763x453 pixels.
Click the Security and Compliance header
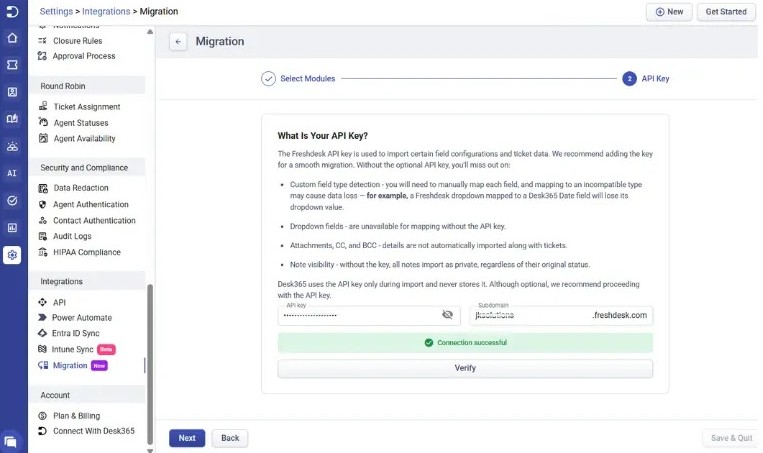pyautogui.click(x=87, y=167)
